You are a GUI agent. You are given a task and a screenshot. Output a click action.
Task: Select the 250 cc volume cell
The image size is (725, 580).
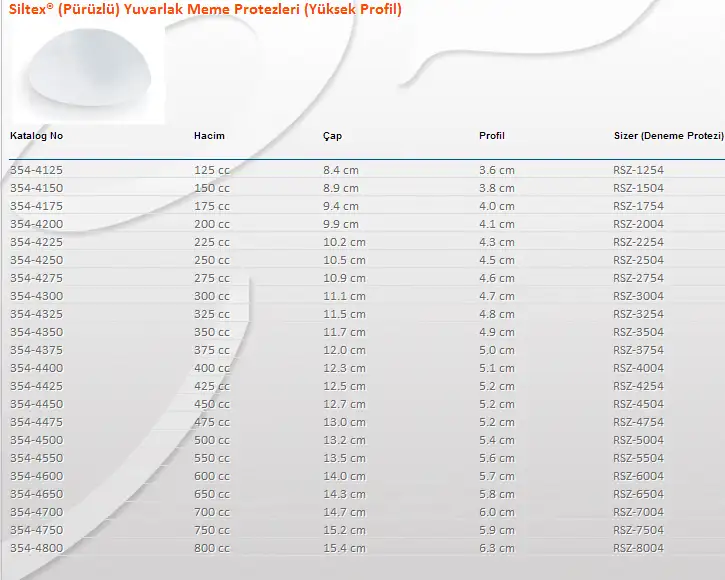click(x=211, y=260)
